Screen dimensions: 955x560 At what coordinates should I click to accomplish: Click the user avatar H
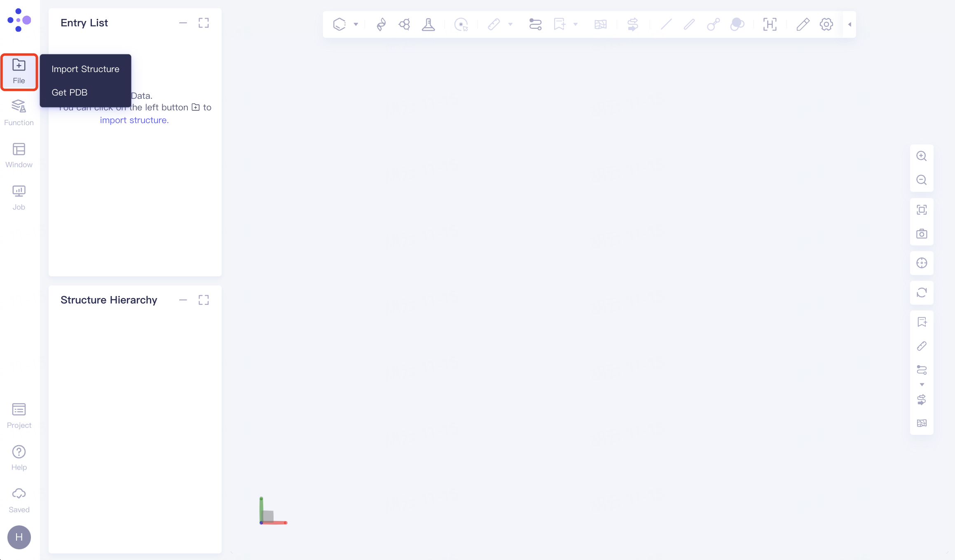click(x=19, y=537)
